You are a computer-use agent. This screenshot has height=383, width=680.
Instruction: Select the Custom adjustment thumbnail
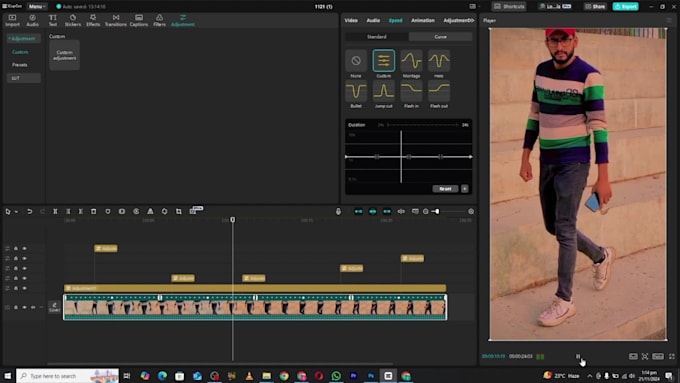tap(64, 55)
